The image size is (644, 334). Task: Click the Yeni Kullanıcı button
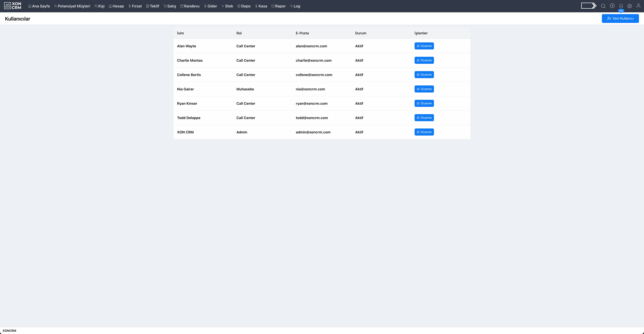pos(620,18)
